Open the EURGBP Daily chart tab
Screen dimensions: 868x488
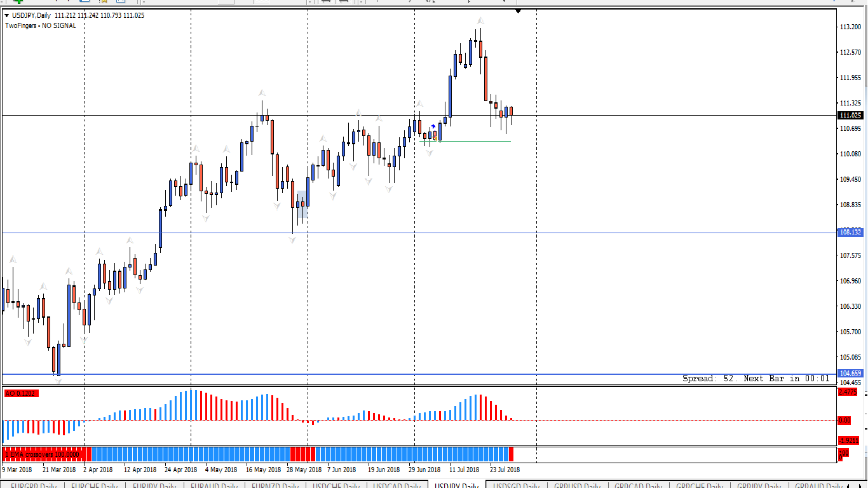tap(34, 484)
